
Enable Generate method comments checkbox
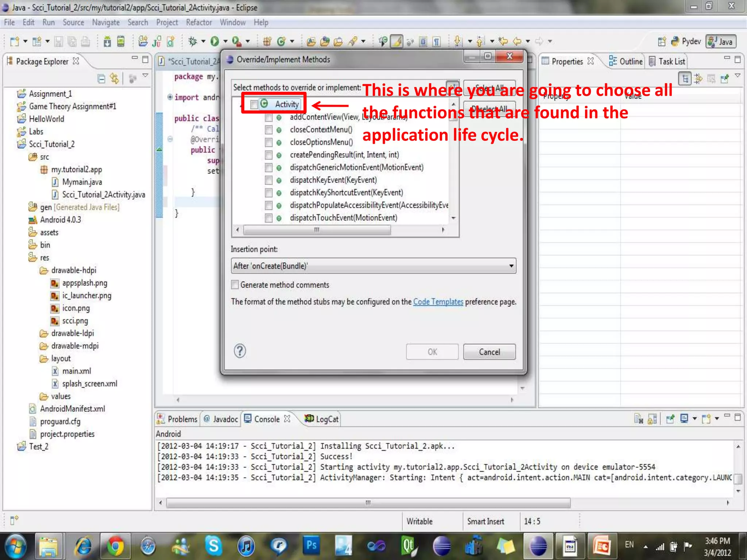[235, 285]
